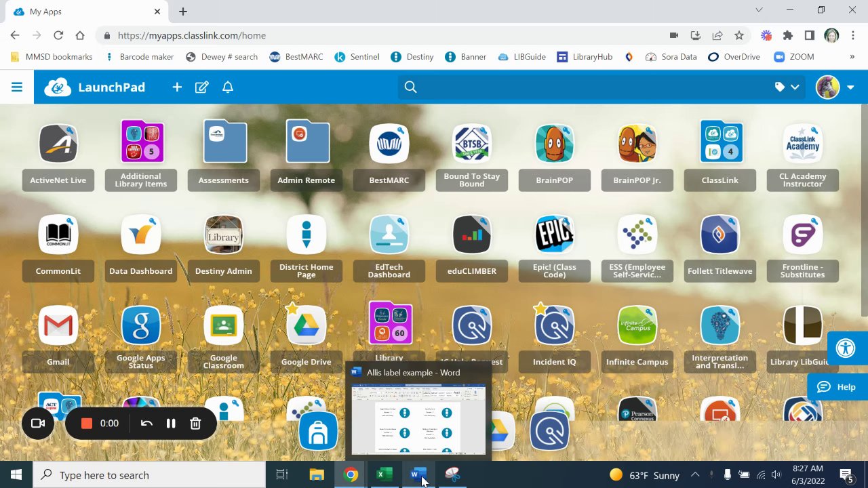Open the OverDrive bookmark

pos(734,57)
